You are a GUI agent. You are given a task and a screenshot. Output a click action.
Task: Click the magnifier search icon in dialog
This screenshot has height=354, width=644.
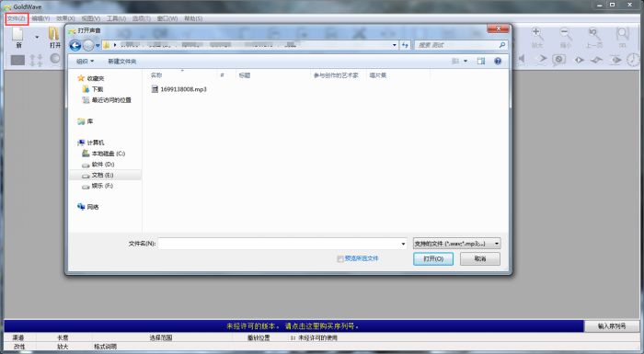coord(502,45)
